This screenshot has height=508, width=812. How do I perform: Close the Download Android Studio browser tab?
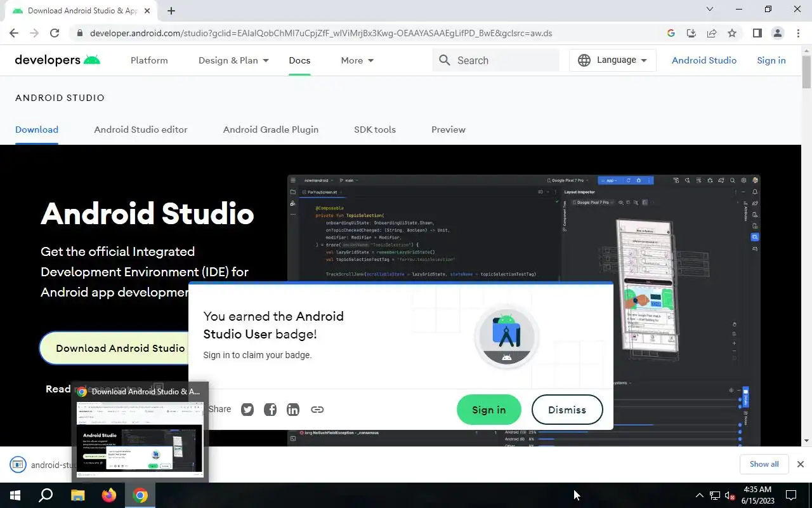pyautogui.click(x=148, y=11)
